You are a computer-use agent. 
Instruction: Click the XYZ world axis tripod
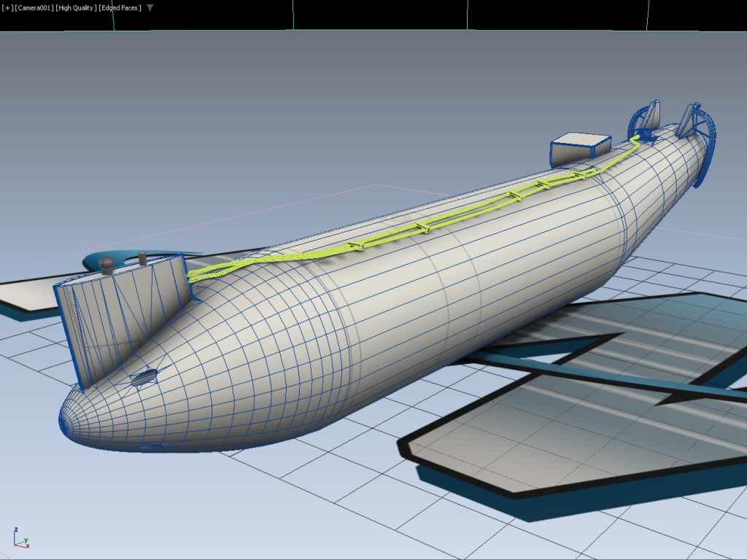click(20, 538)
